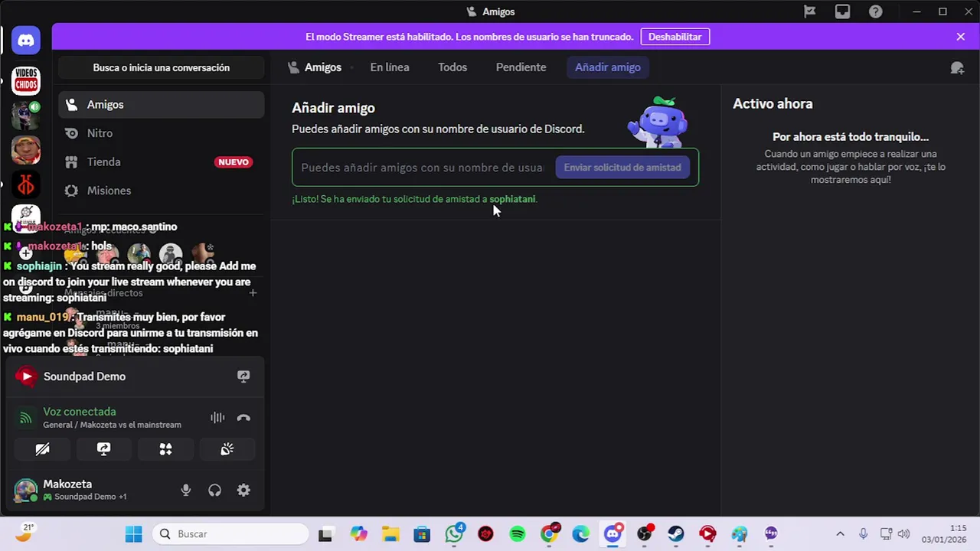Open the Windows Start menu
This screenshot has height=551, width=980.
point(133,534)
